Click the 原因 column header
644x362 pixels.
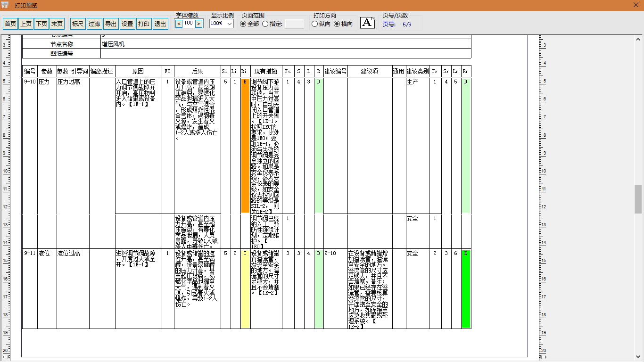pos(138,71)
